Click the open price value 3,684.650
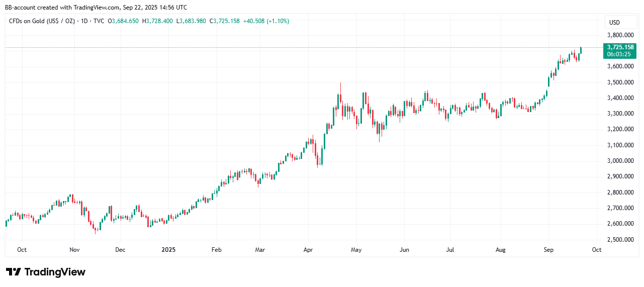This screenshot has width=644, height=287. tap(127, 21)
